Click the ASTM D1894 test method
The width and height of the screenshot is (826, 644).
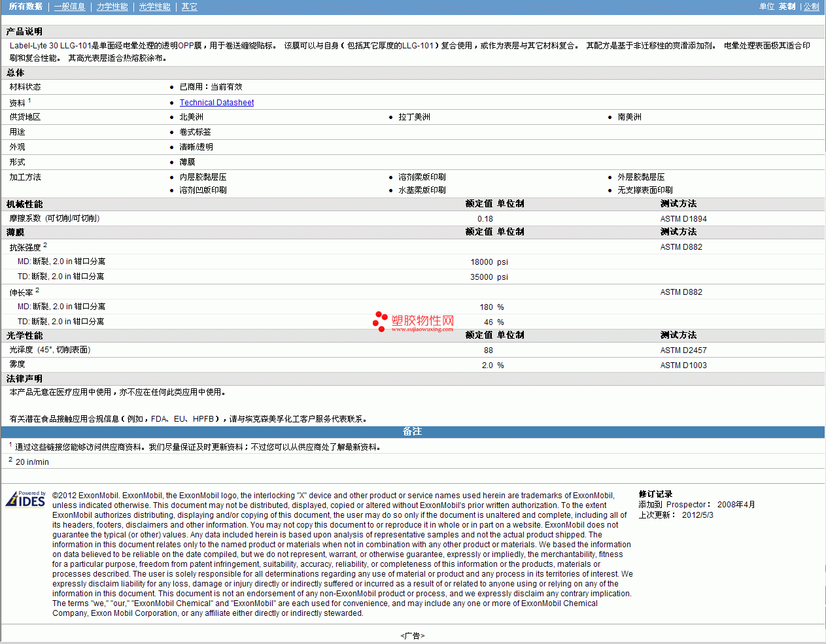point(683,219)
